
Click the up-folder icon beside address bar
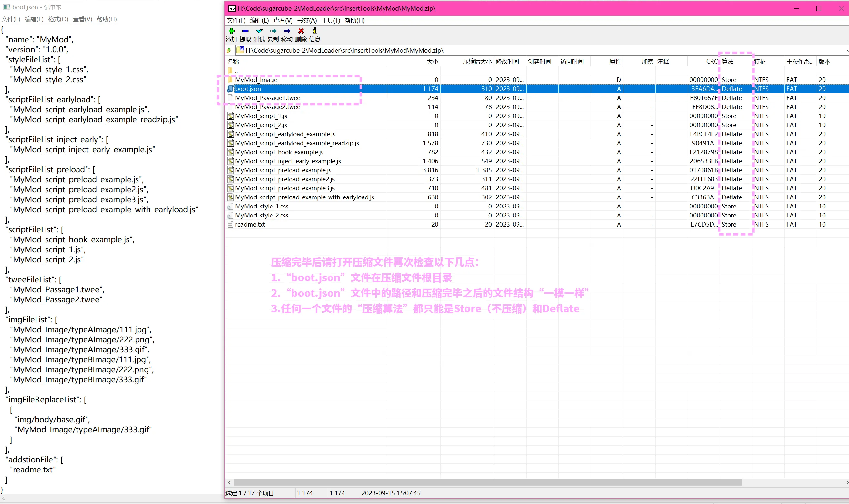(x=229, y=50)
